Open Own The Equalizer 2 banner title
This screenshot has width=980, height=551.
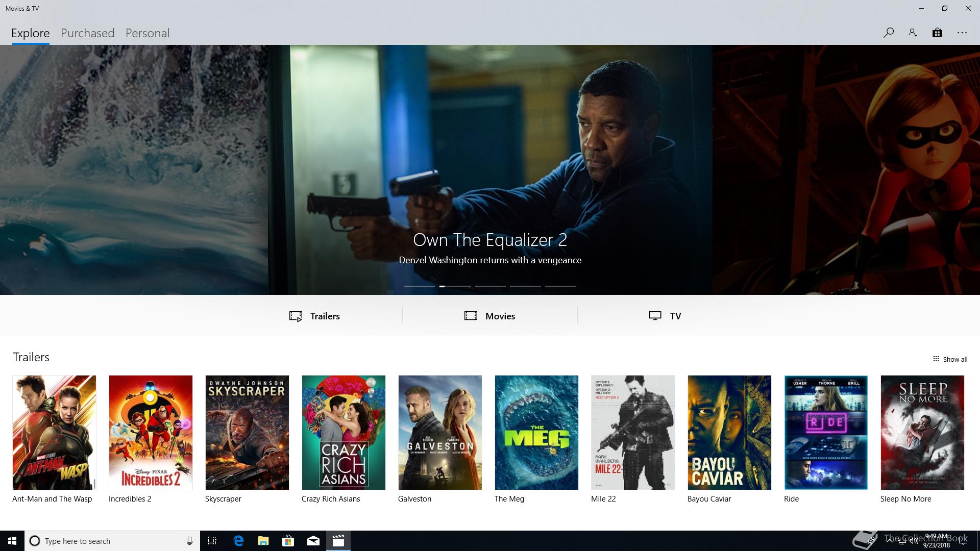click(490, 240)
